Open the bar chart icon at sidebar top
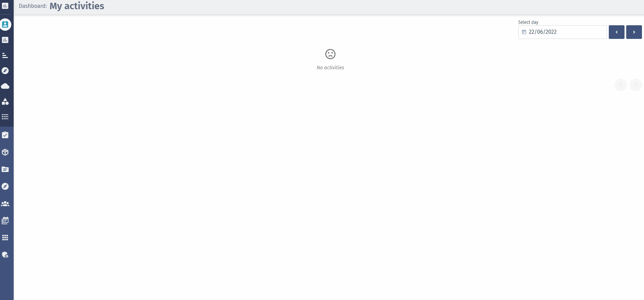 [5, 6]
